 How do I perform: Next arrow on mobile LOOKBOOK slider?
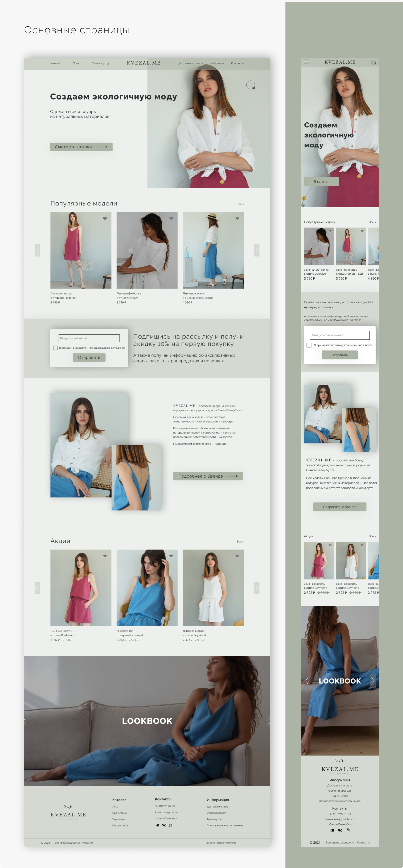click(x=373, y=681)
